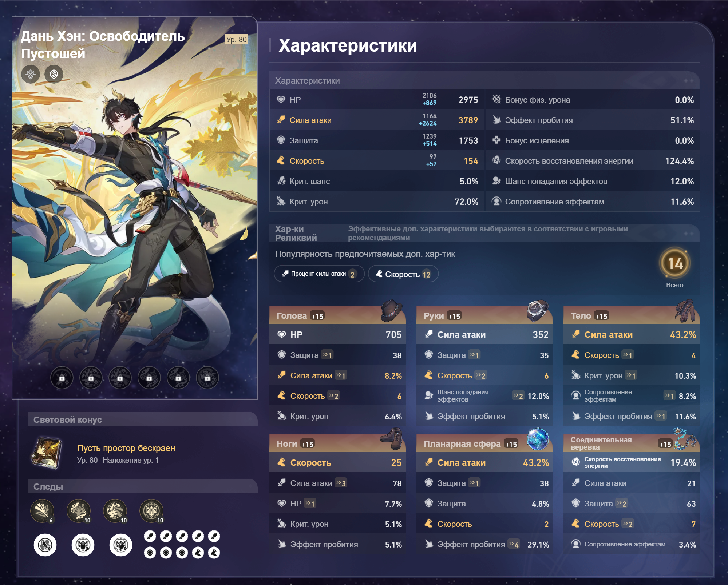Click the Хар-ки Реликвий section header

tap(484, 233)
